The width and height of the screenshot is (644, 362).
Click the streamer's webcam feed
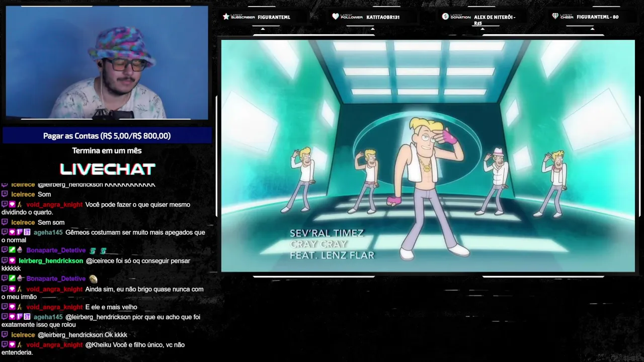coord(107,62)
